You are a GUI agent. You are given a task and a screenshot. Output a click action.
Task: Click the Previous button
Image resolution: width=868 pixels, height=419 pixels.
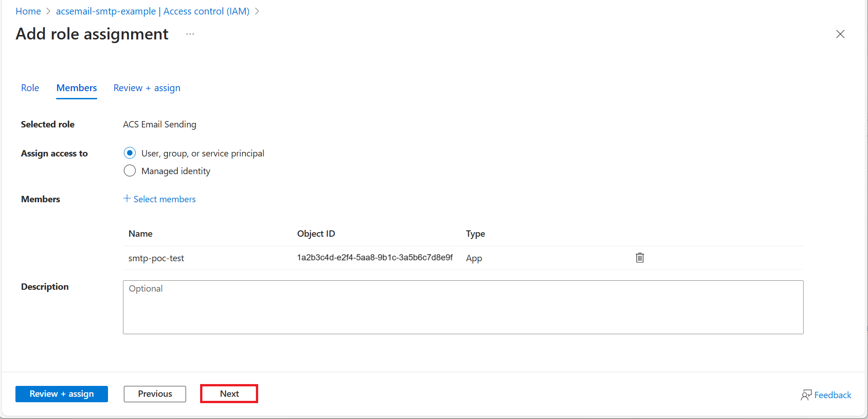tap(155, 394)
